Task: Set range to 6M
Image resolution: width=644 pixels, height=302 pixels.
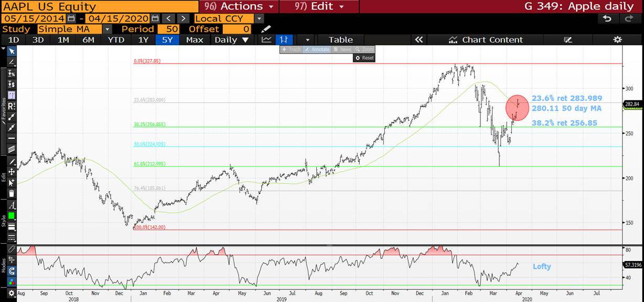Action: click(88, 39)
